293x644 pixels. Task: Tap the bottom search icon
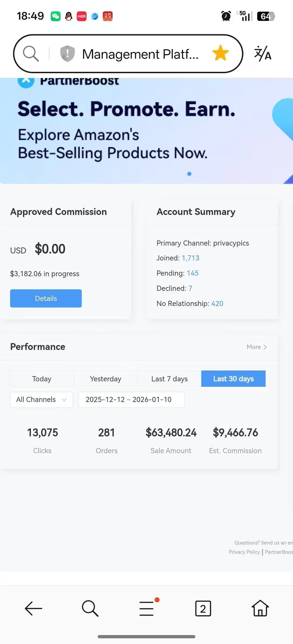90,608
